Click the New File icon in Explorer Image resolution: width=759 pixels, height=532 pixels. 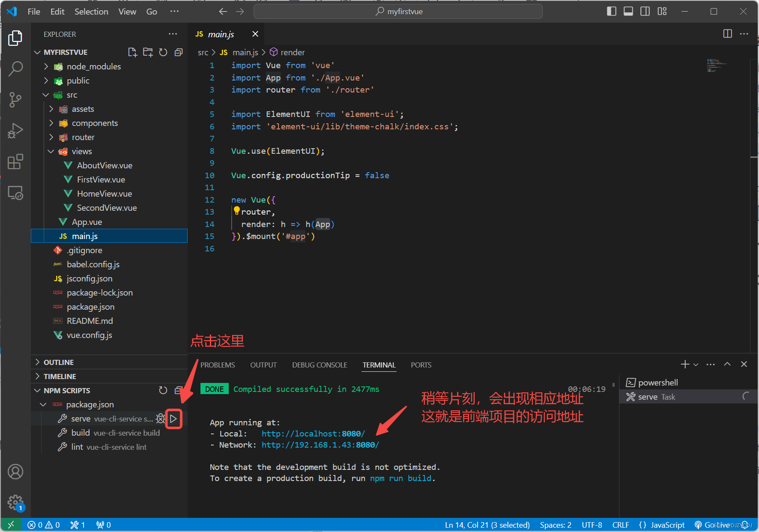pos(132,52)
